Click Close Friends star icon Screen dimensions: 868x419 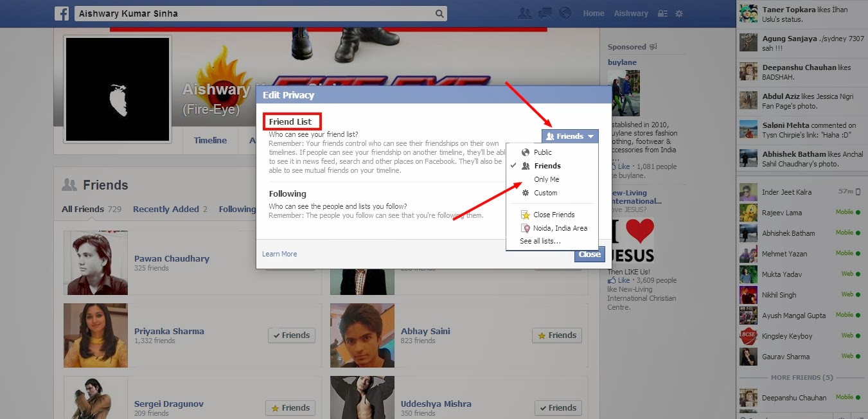pos(526,215)
